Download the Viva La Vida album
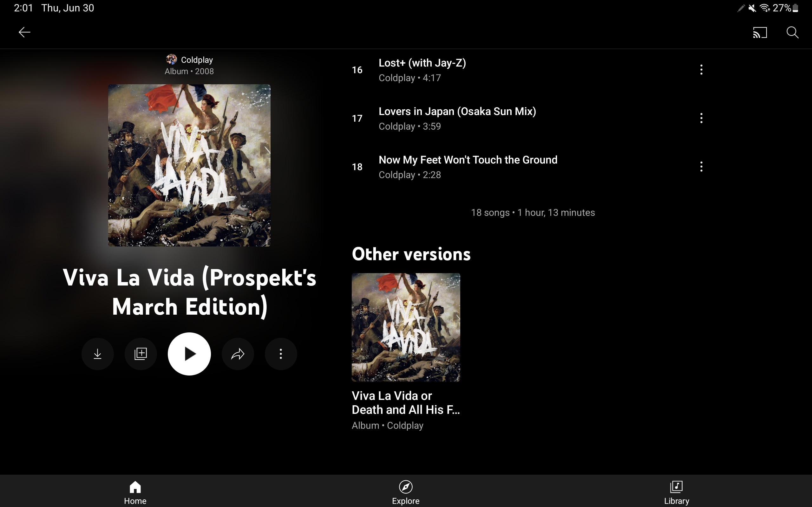Image resolution: width=812 pixels, height=507 pixels. point(97,354)
